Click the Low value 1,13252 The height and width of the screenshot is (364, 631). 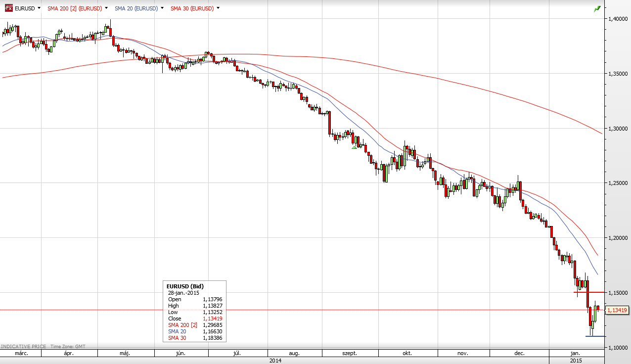(212, 312)
